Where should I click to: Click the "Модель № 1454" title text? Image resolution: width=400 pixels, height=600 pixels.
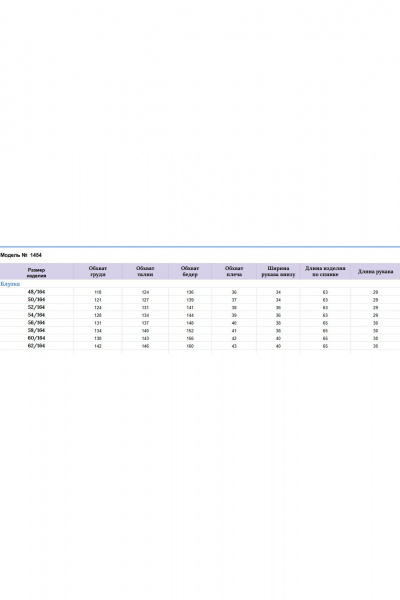click(x=21, y=255)
